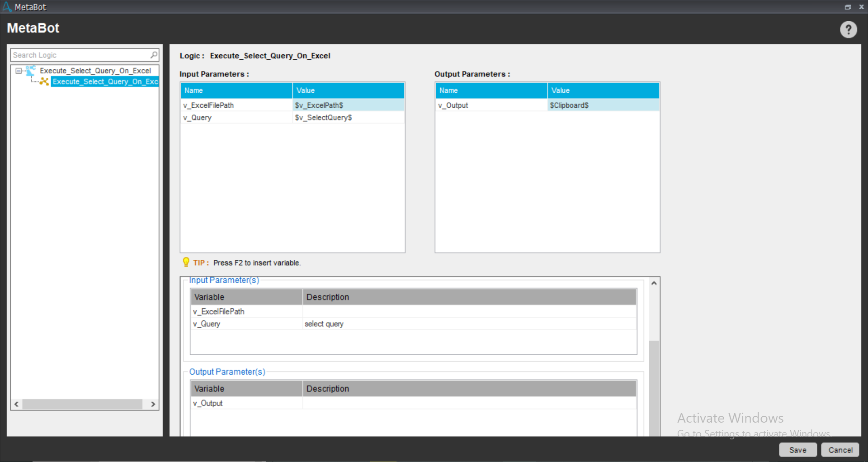Click in the Search Logic field
The width and height of the screenshot is (868, 462).
(80, 55)
